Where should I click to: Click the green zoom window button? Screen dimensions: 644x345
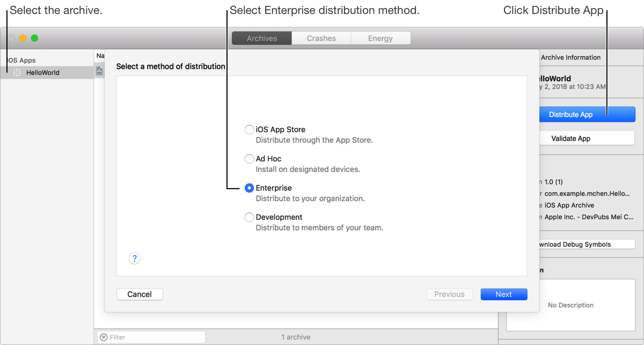(x=34, y=38)
